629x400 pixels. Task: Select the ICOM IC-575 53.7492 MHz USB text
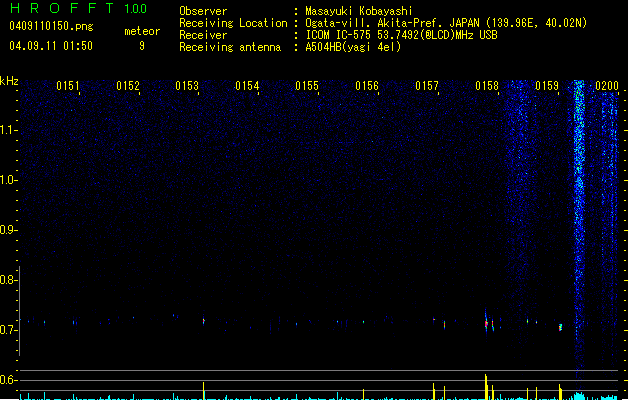pyautogui.click(x=401, y=35)
